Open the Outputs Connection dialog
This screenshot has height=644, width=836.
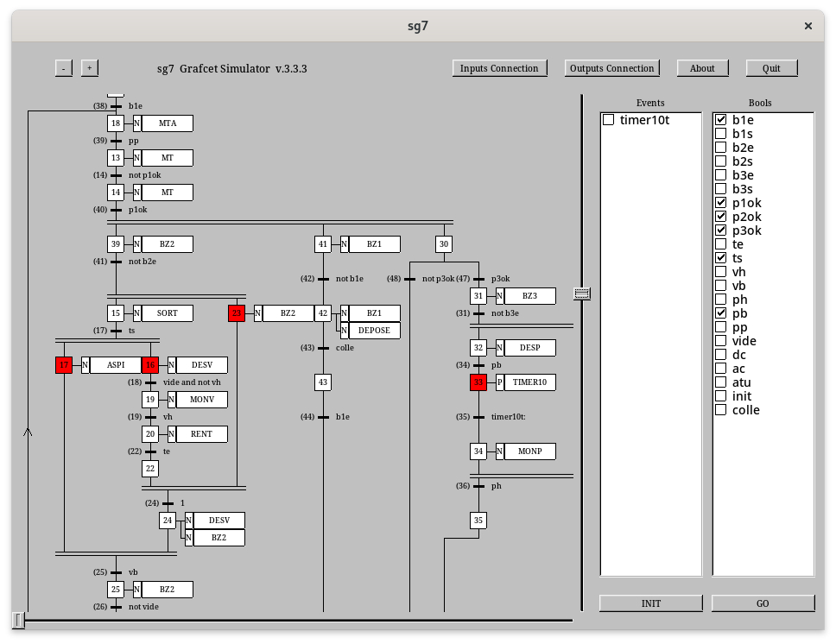click(x=612, y=68)
